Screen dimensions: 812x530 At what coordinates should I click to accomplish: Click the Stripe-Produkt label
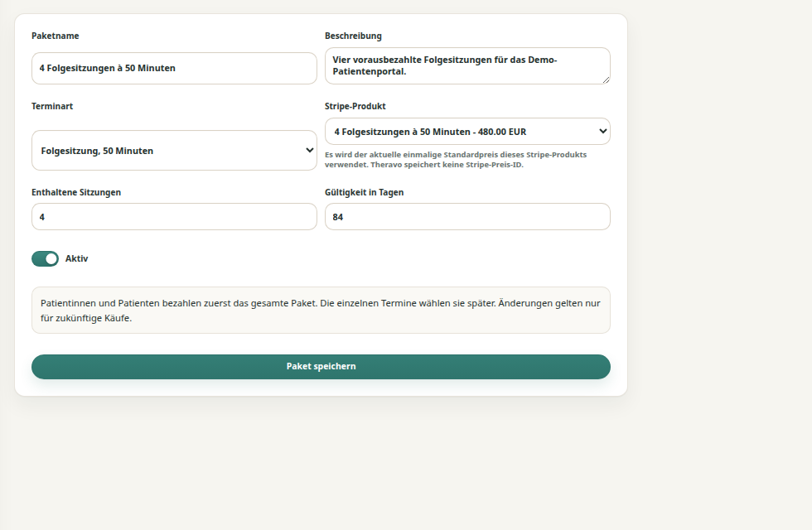pos(355,106)
